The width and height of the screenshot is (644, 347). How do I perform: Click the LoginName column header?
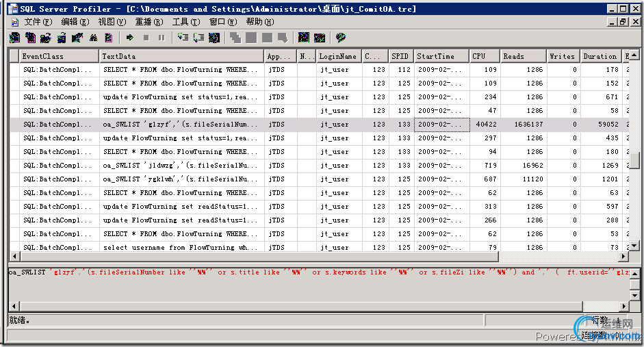[x=339, y=56]
